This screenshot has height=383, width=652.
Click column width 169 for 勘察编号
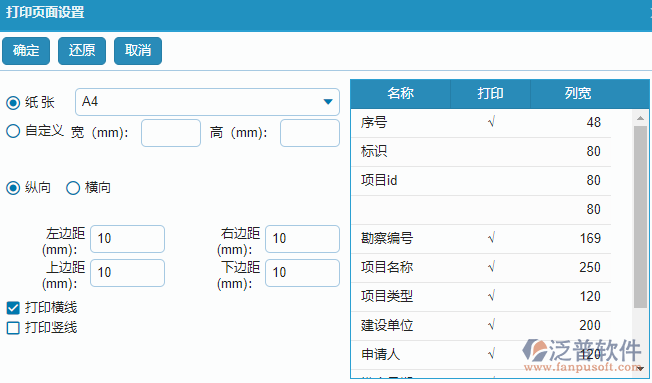(x=590, y=239)
